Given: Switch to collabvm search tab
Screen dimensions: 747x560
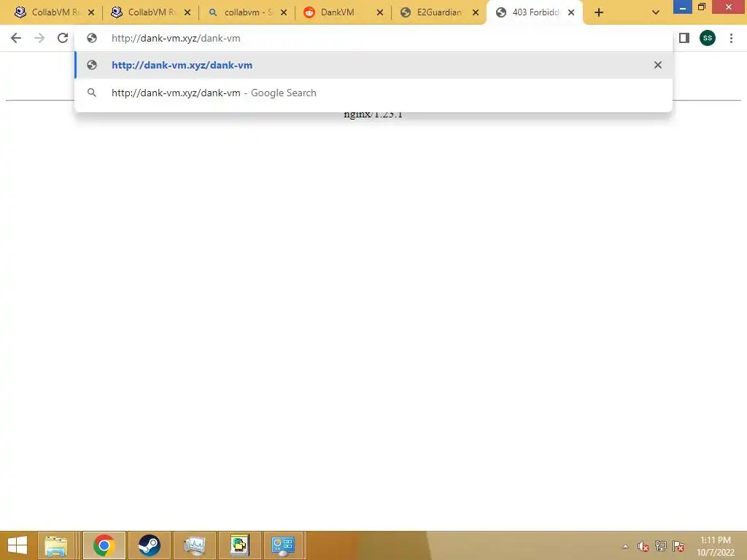Looking at the screenshot, I should 247,12.
